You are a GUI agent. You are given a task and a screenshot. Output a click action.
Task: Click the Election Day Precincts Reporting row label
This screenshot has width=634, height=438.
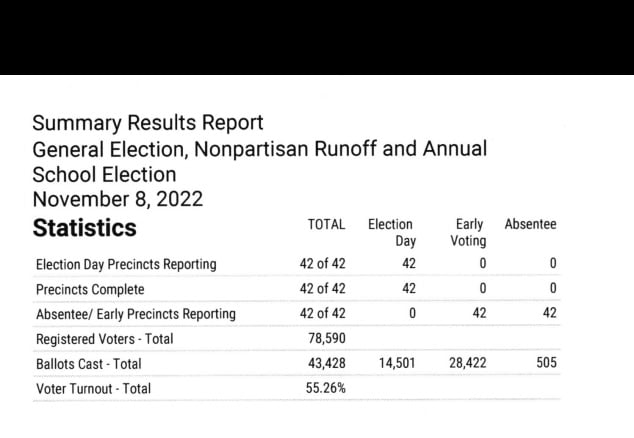click(x=126, y=264)
